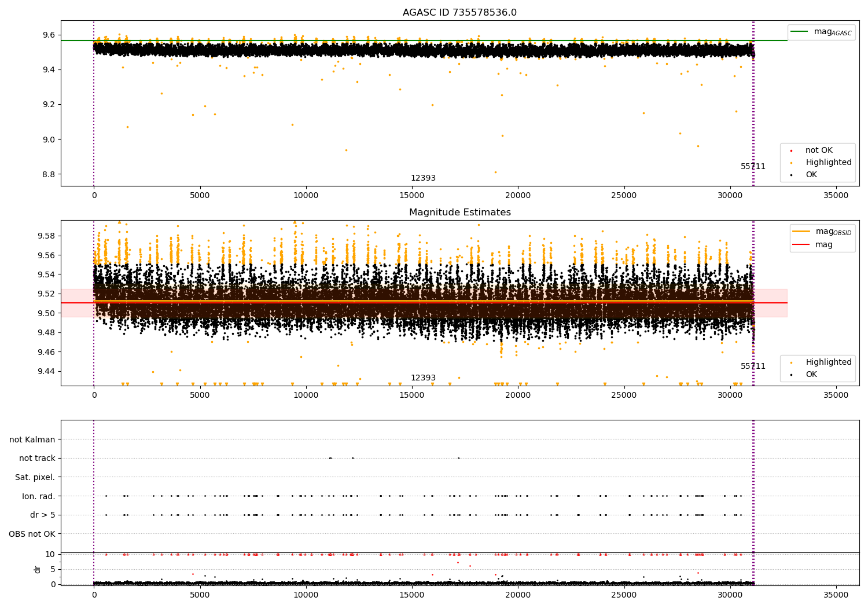Click the 25000 x-axis tick under bottom plot

point(624,595)
